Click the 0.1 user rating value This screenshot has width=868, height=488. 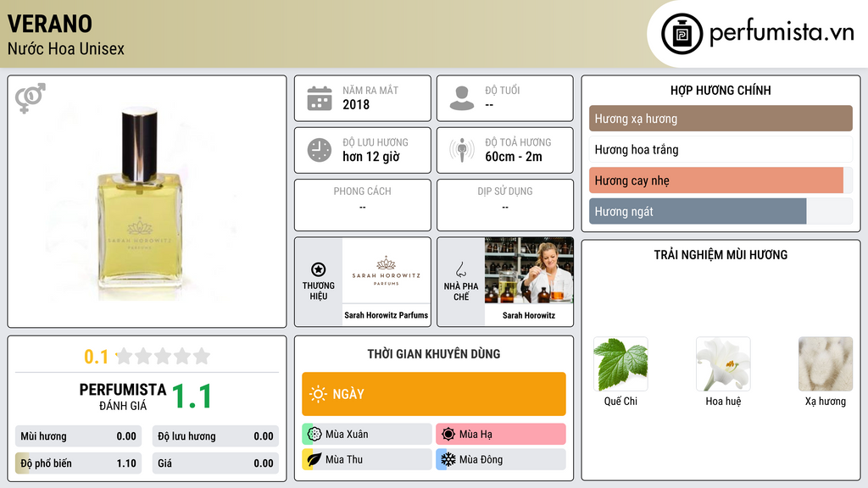point(97,357)
